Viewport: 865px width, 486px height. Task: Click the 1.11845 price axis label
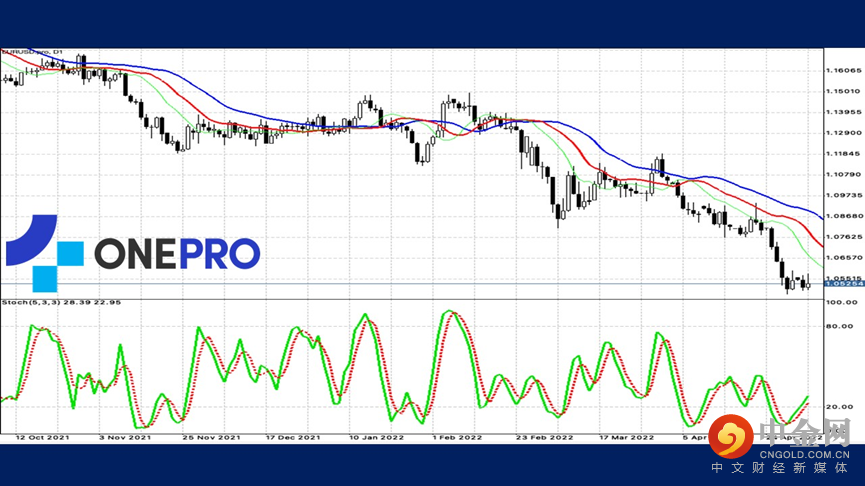point(843,154)
